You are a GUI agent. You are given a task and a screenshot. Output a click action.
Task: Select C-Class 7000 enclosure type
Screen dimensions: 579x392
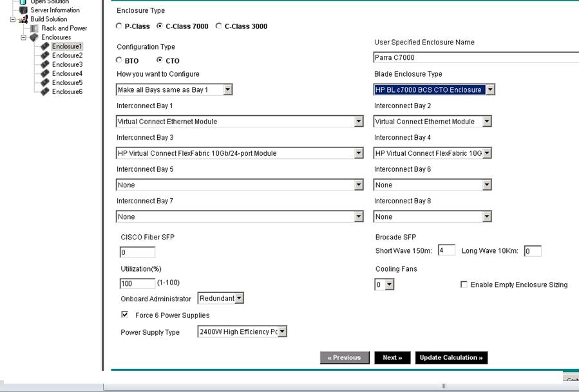160,26
